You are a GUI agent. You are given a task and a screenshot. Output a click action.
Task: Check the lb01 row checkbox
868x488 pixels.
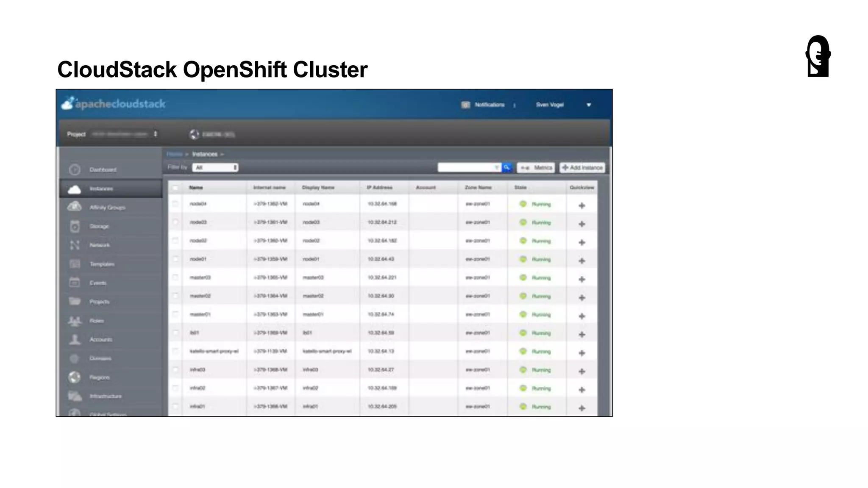coord(175,333)
